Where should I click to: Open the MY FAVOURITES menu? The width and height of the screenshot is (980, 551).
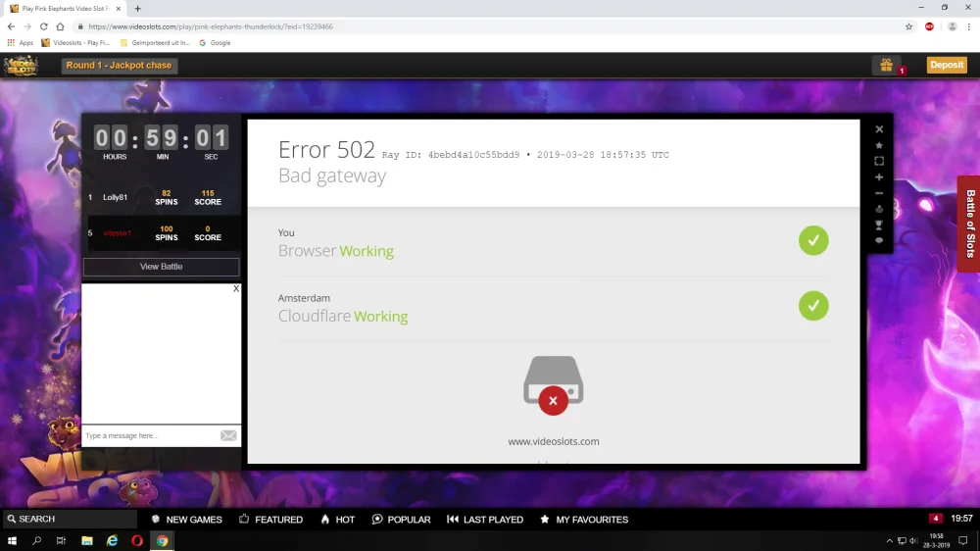coord(584,519)
